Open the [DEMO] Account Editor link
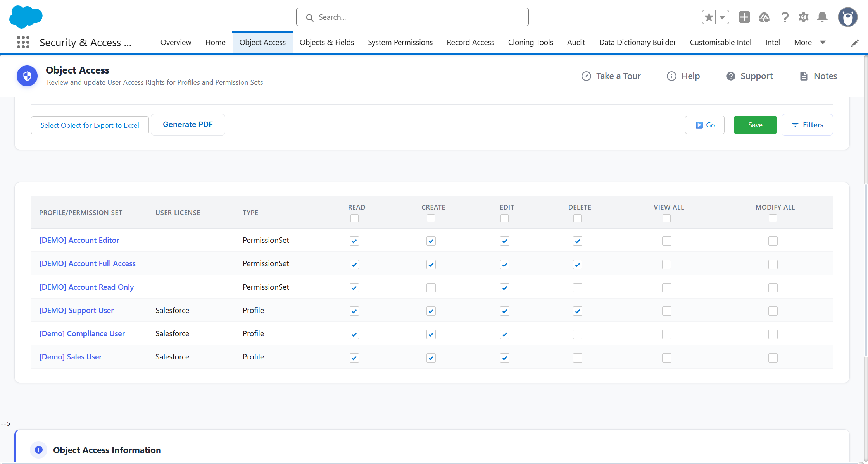The height and width of the screenshot is (464, 868). coord(79,240)
